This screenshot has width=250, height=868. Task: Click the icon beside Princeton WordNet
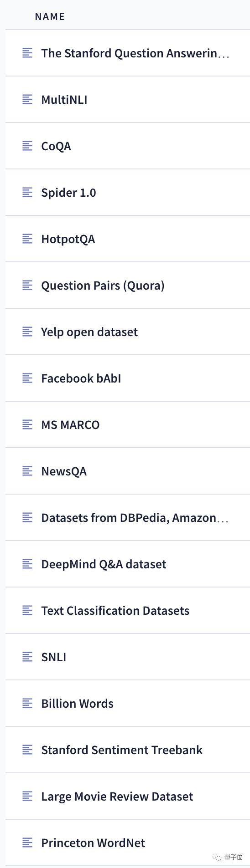click(x=27, y=842)
